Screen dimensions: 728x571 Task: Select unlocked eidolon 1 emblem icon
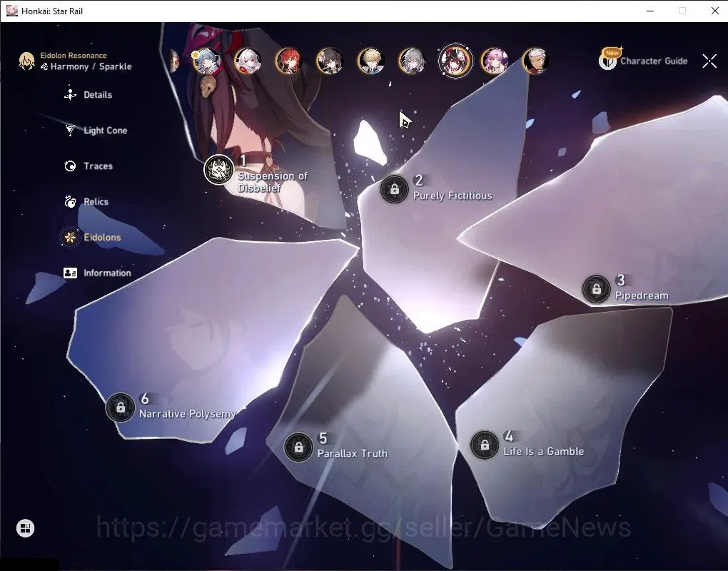pyautogui.click(x=219, y=170)
